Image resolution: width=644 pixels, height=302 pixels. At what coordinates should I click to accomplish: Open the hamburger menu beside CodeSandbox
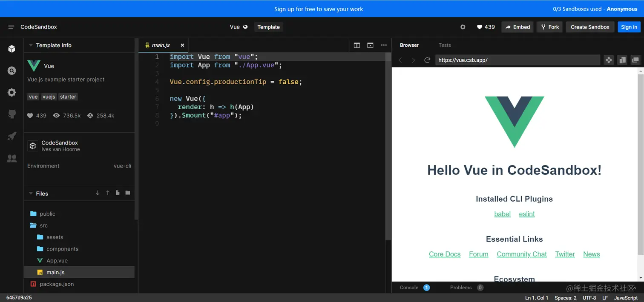11,27
